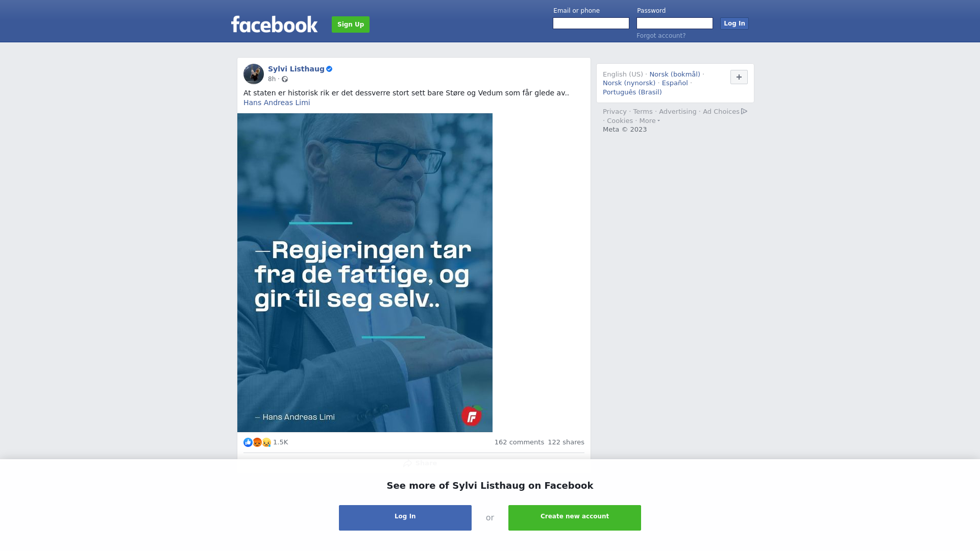Click the header Log In button
Screen dimensions: 980x551
(734, 23)
